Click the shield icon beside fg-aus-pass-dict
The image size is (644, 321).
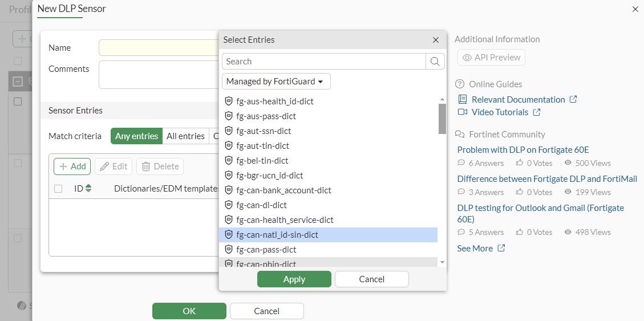tap(229, 116)
